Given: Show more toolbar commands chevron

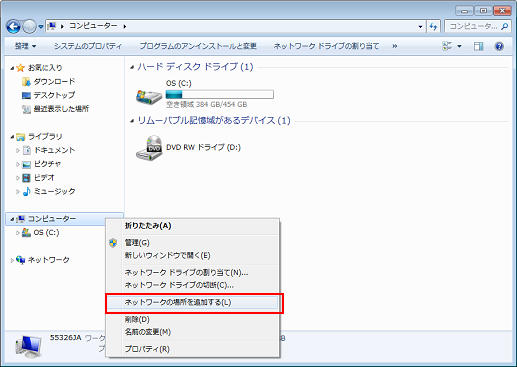Looking at the screenshot, I should click(395, 46).
